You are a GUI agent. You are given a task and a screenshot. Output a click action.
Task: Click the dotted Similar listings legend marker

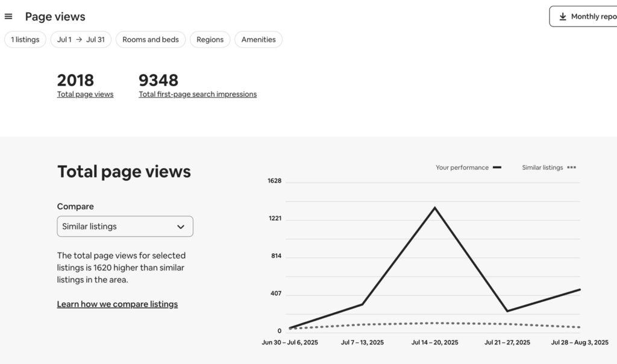pos(571,168)
